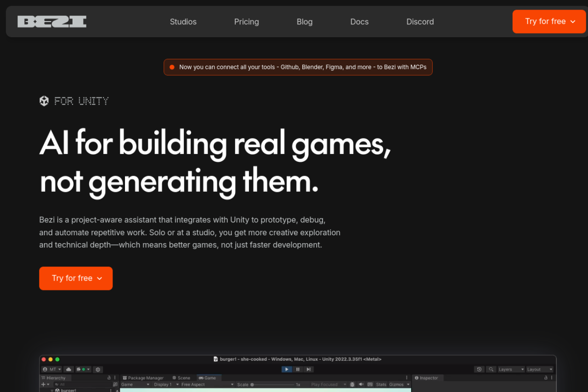Viewport: 588px width, 392px height.
Task: Open the MT account dropdown in Unity
Action: click(x=51, y=369)
